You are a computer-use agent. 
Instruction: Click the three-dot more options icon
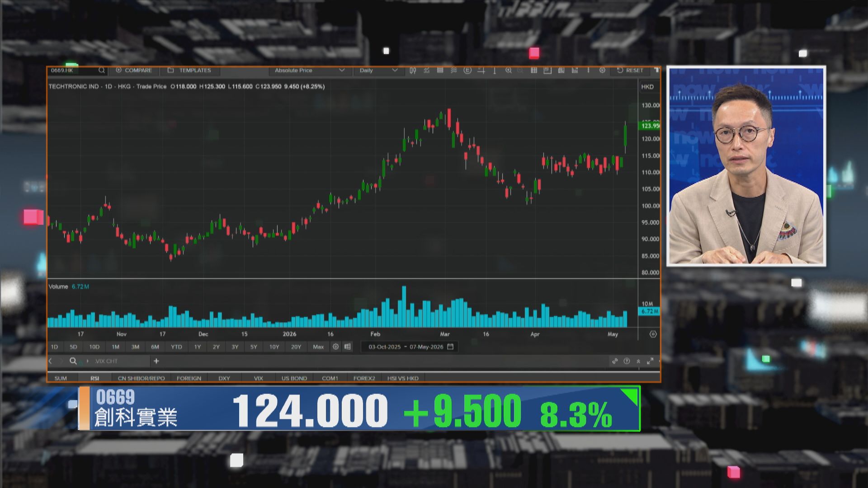[588, 70]
